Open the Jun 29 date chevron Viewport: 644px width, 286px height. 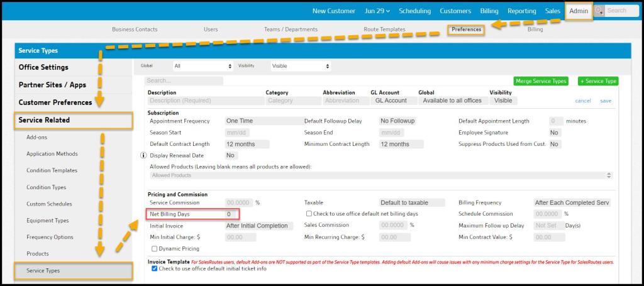click(388, 11)
